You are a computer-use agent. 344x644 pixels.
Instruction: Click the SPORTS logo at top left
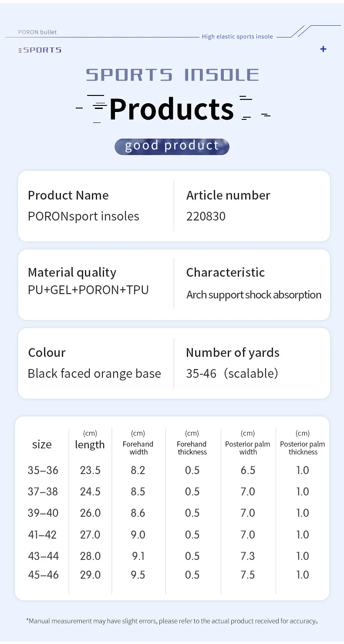coord(40,50)
